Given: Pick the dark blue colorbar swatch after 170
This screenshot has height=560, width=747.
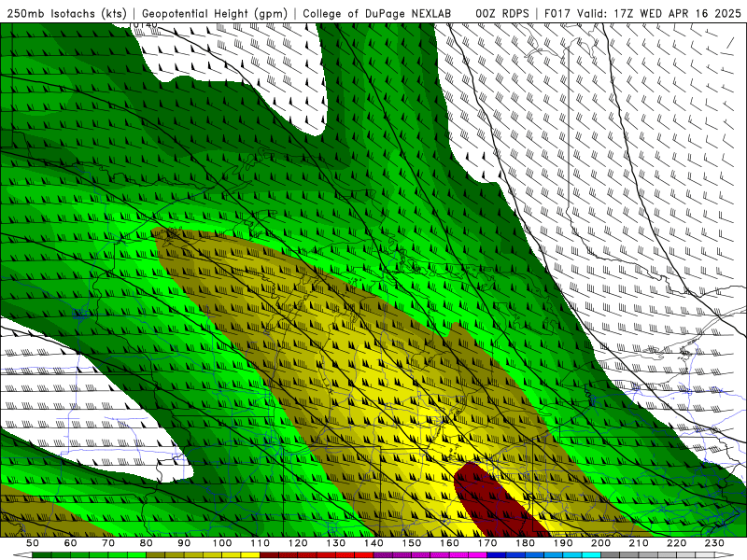Looking at the screenshot, I should 497,555.
